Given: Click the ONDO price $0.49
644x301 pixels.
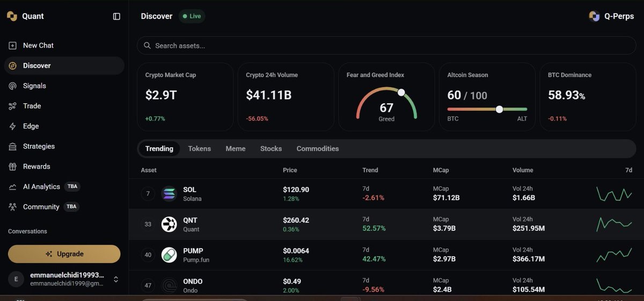Looking at the screenshot, I should pos(292,282).
